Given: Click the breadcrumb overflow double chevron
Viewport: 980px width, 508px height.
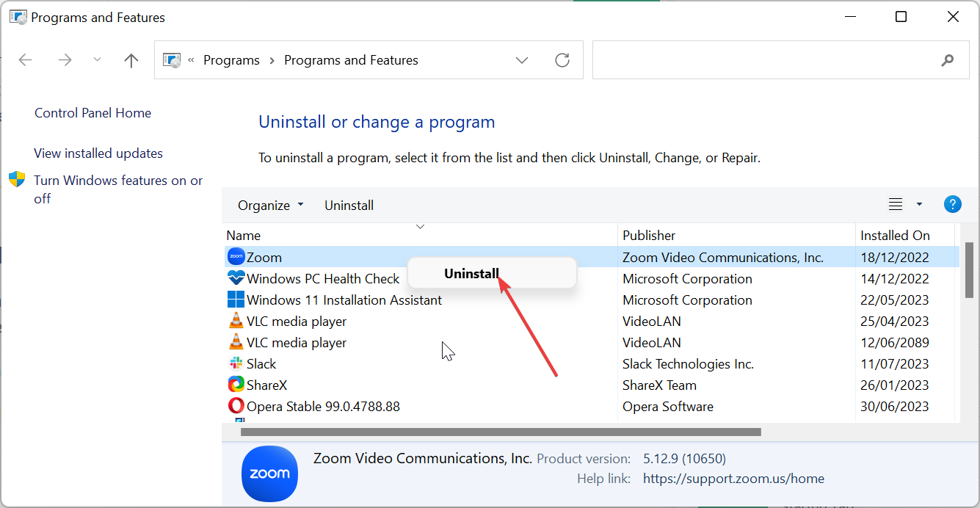Looking at the screenshot, I should click(191, 59).
